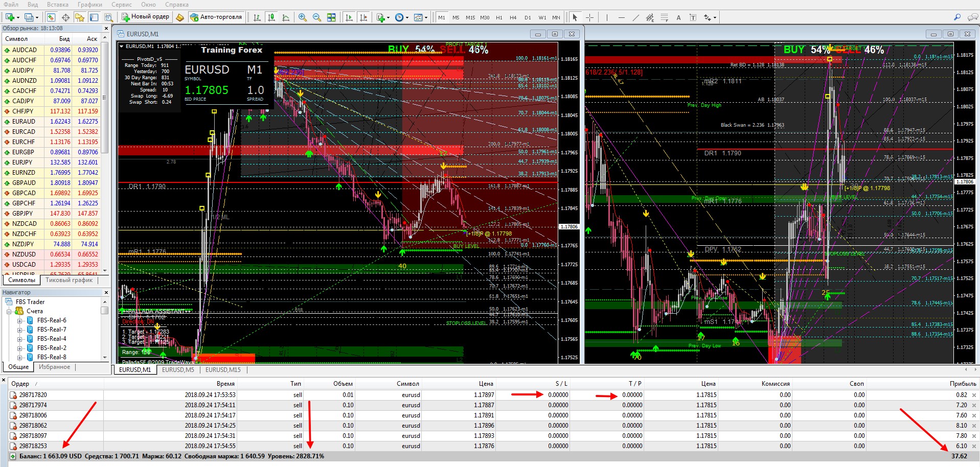Image resolution: width=980 pixels, height=467 pixels.
Task: Toggle chart auto scroll icon
Action: [349, 17]
